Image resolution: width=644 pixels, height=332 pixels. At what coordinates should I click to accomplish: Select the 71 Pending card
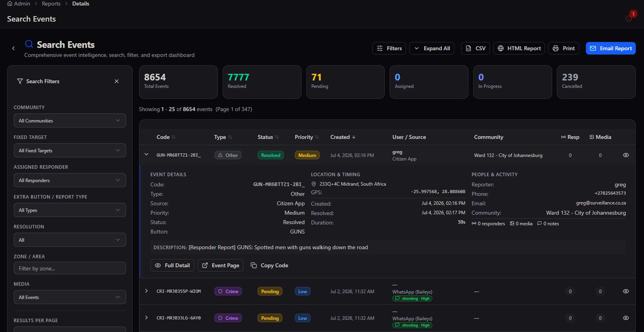coord(345,82)
